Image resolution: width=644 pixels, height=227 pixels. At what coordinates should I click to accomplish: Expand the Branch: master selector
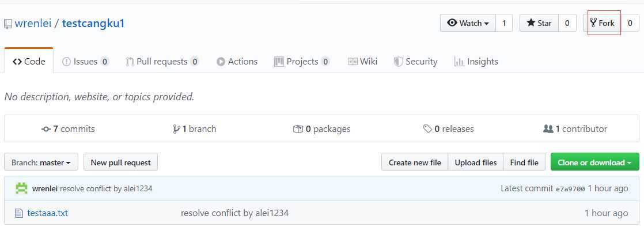pos(41,162)
